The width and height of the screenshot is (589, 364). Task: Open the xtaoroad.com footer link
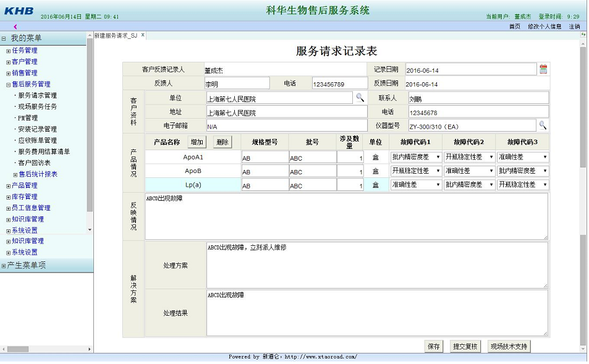tap(321, 357)
